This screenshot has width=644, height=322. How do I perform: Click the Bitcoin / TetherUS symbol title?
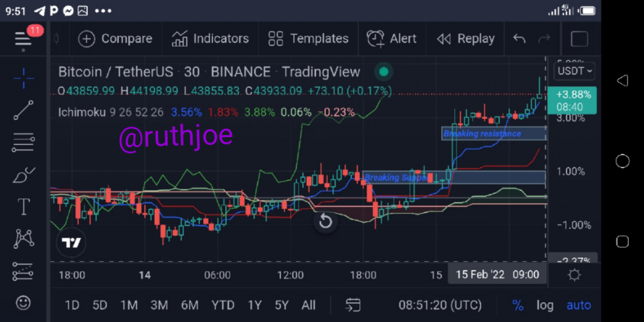click(x=116, y=72)
